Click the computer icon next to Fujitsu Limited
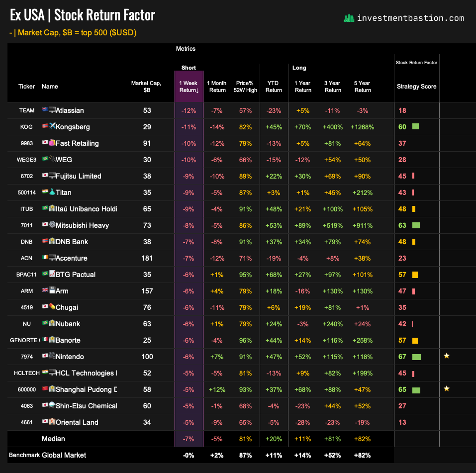The height and width of the screenshot is (473, 476). (52, 175)
